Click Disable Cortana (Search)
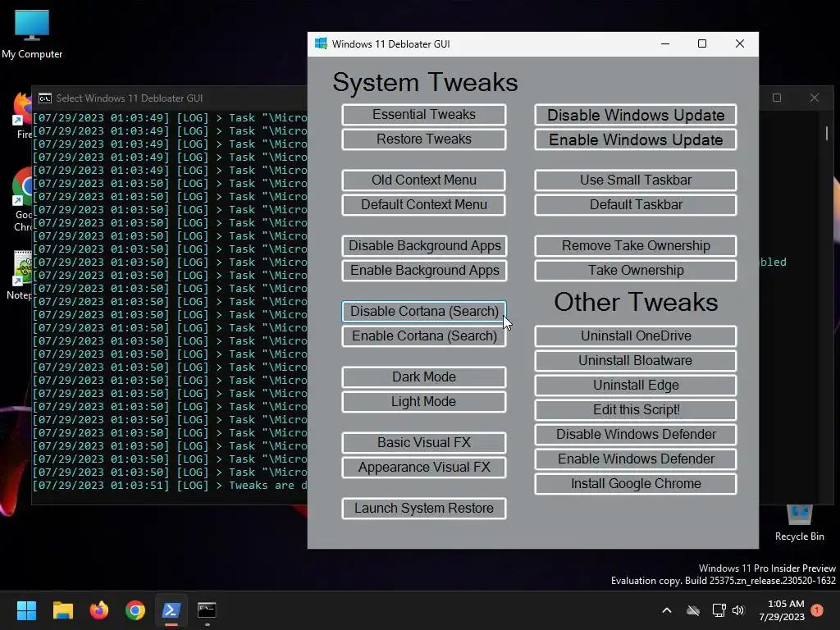This screenshot has width=840, height=630. click(x=424, y=312)
